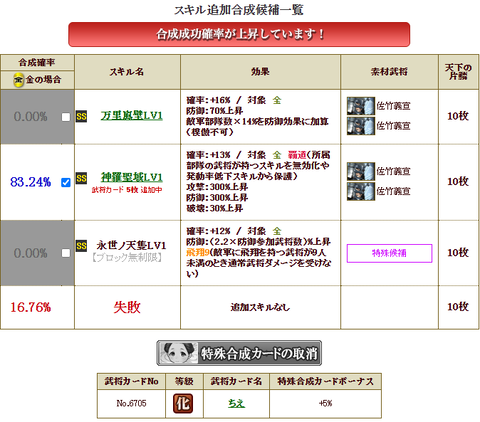Screen dimensions: 480x422
Task: Click the 武将カードNo header
Action: (131, 381)
